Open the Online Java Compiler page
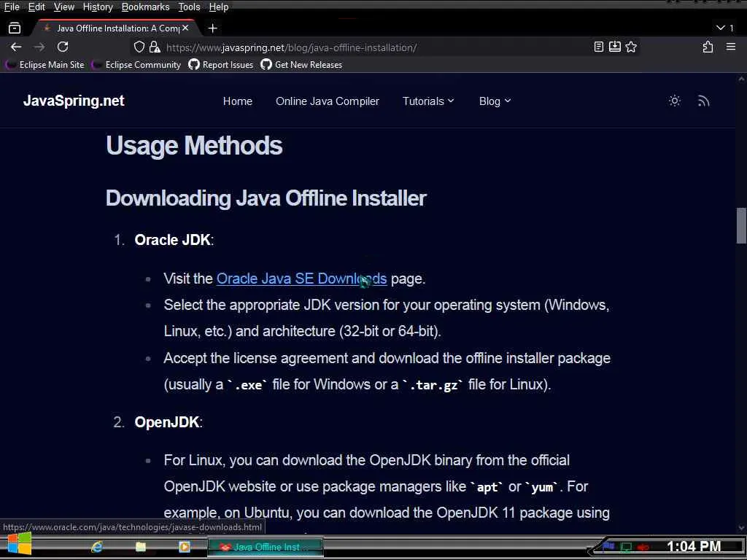 [328, 101]
